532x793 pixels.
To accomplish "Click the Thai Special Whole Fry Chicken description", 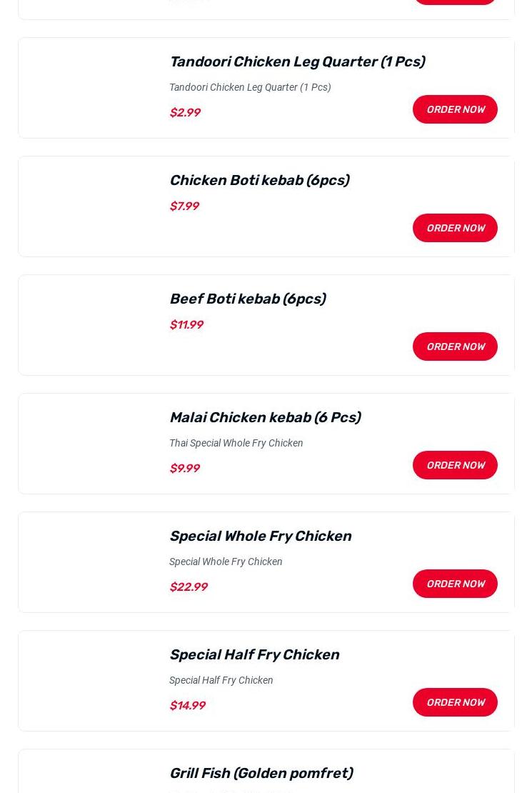I will click(236, 443).
